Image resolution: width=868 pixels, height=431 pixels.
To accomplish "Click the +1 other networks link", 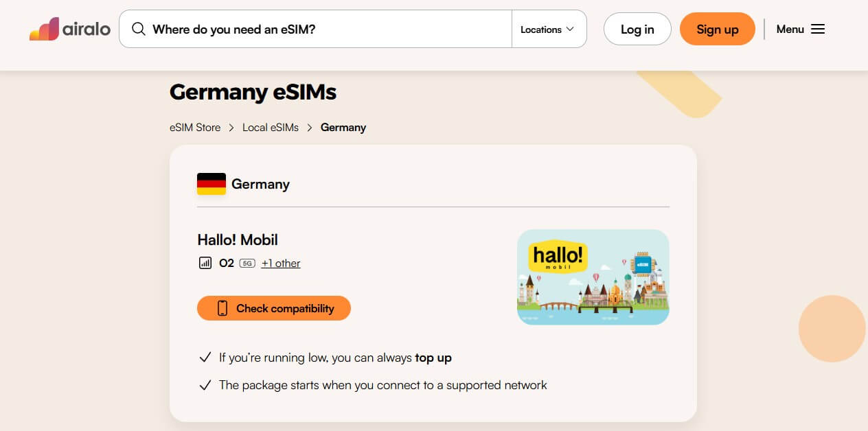I will [x=281, y=263].
